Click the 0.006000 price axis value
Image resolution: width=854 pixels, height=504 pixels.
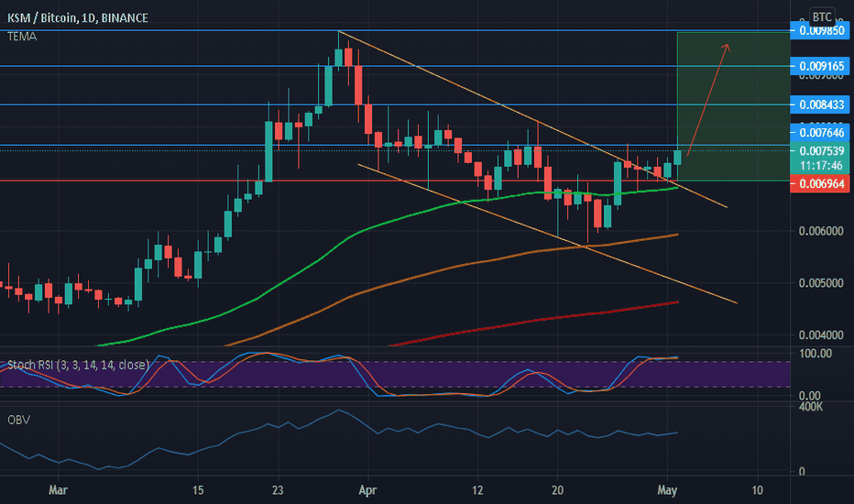[821, 231]
